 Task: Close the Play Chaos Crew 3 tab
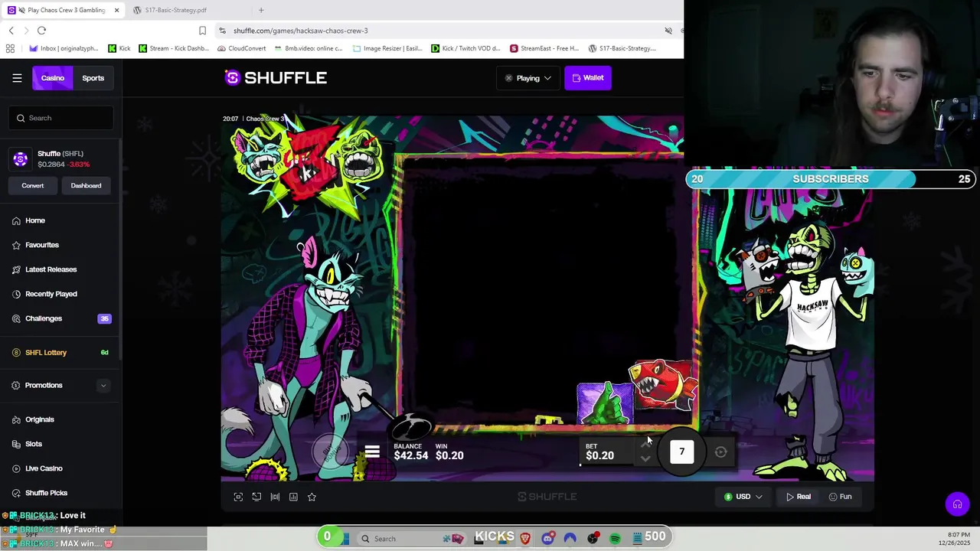point(116,10)
